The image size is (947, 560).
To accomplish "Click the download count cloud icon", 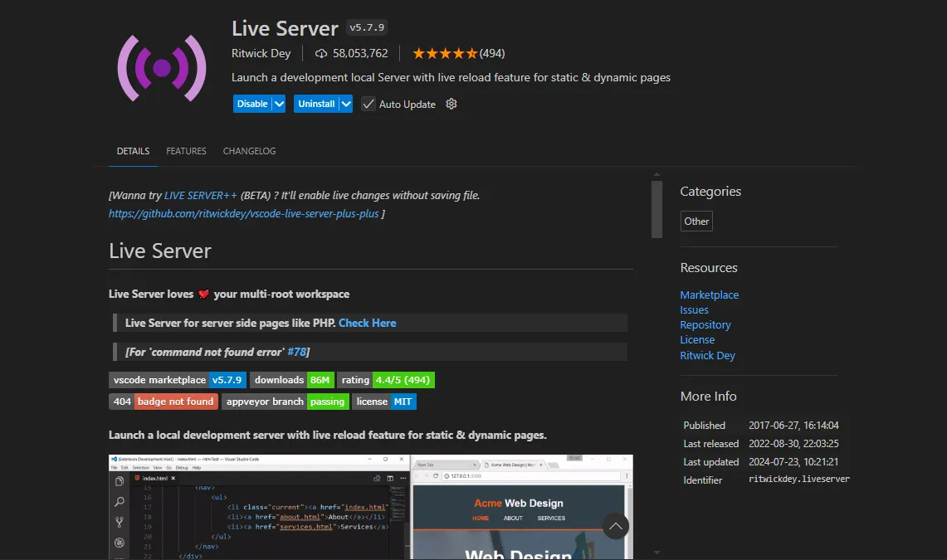I will [321, 54].
